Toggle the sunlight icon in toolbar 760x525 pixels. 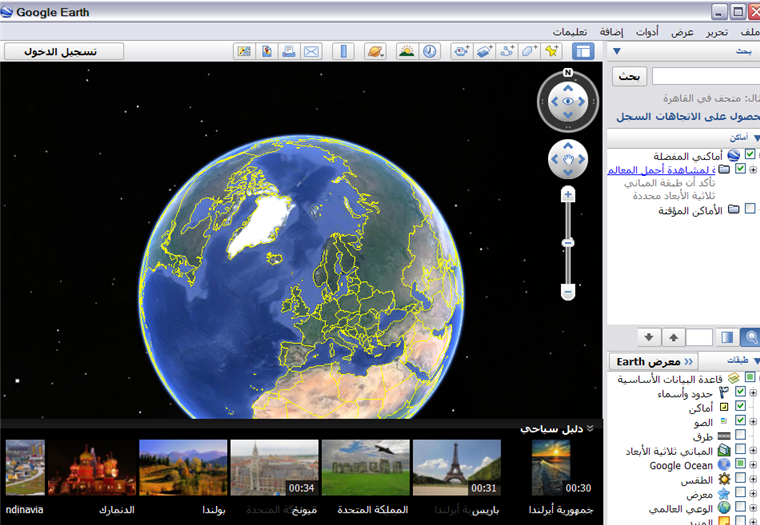(407, 51)
